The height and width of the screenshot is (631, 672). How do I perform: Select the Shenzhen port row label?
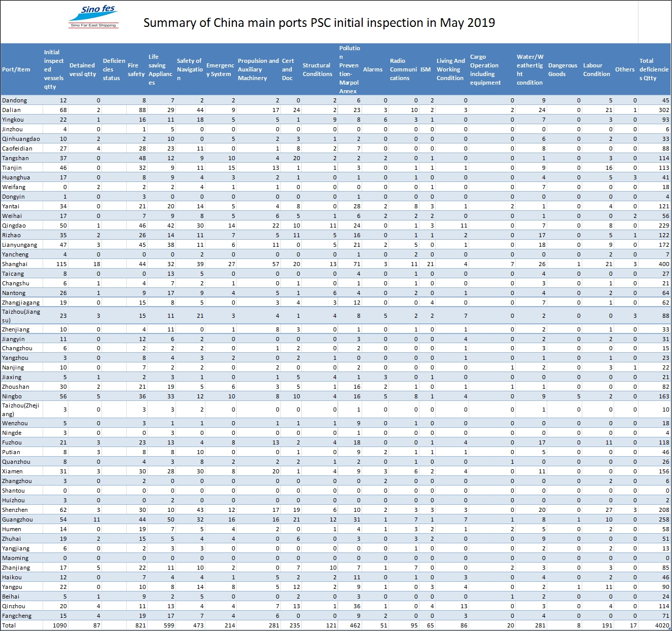15,510
